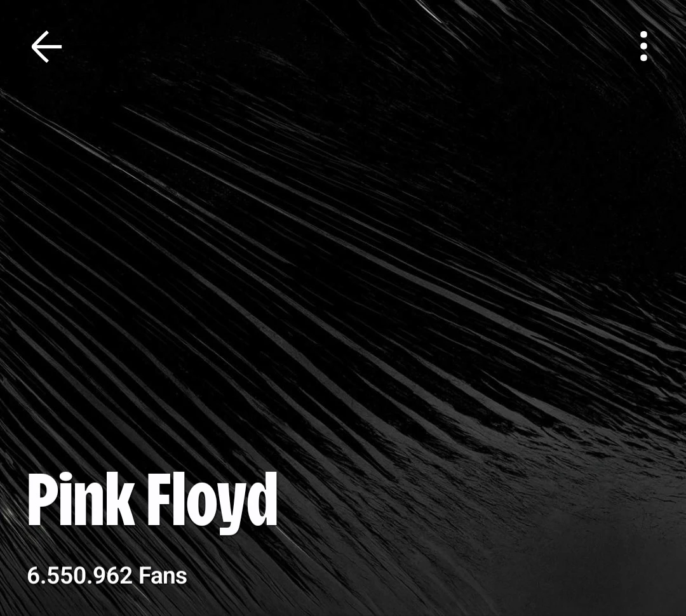Select the fan count number text
The image size is (686, 616).
point(79,575)
